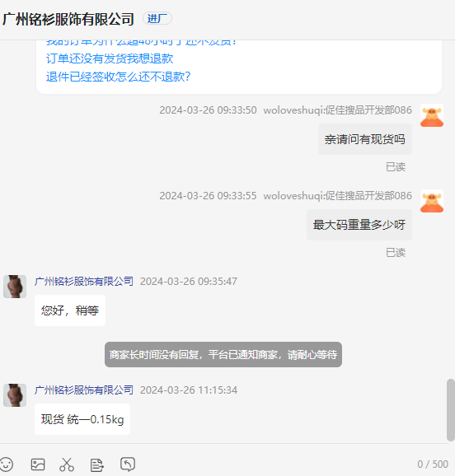455x476 pixels.
Task: Click the 广州铭衫服饰有限公司 header title
Action: (68, 19)
